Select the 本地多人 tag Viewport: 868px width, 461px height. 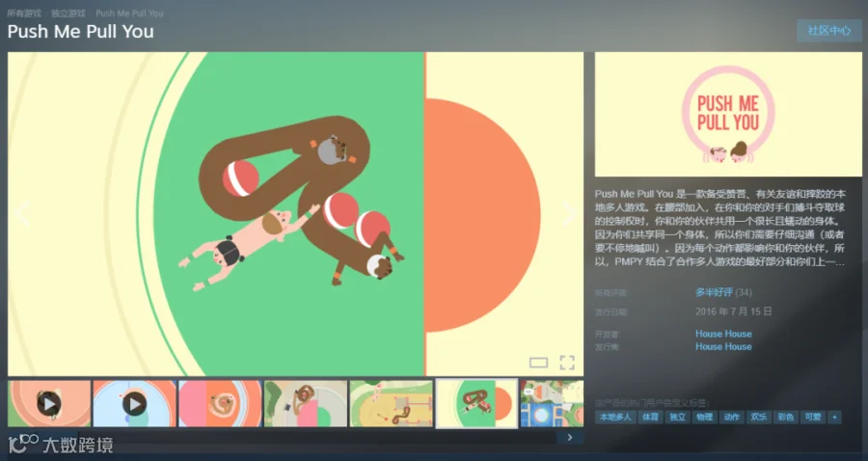pyautogui.click(x=615, y=418)
